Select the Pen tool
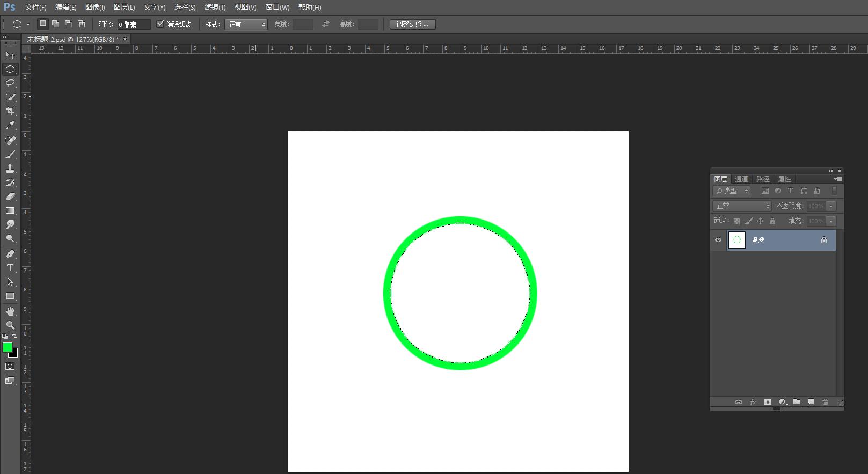This screenshot has height=474, width=868. point(10,254)
